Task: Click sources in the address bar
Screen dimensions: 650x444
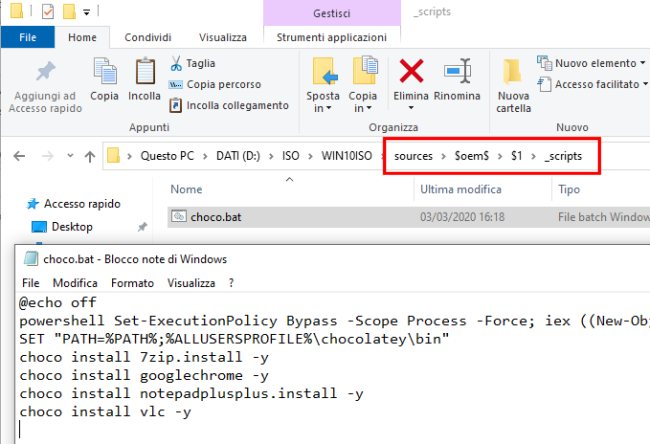Action: point(413,156)
